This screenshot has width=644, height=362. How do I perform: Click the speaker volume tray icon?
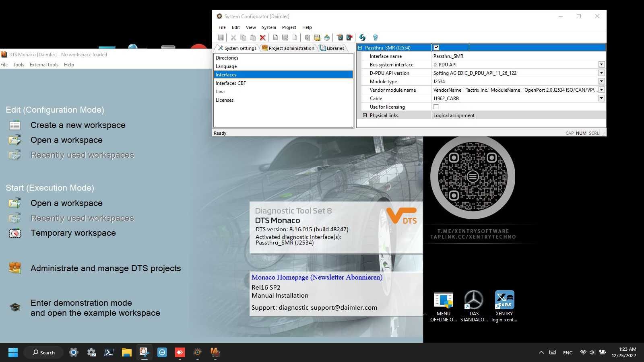pyautogui.click(x=592, y=352)
